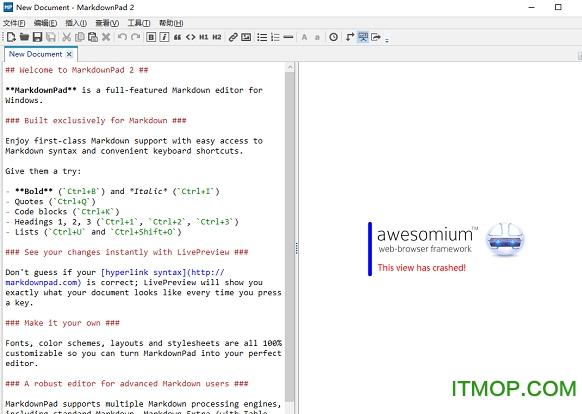The width and height of the screenshot is (582, 414).
Task: Click the 'Welcome to MarkdownPad 2' heading line
Action: point(77,70)
